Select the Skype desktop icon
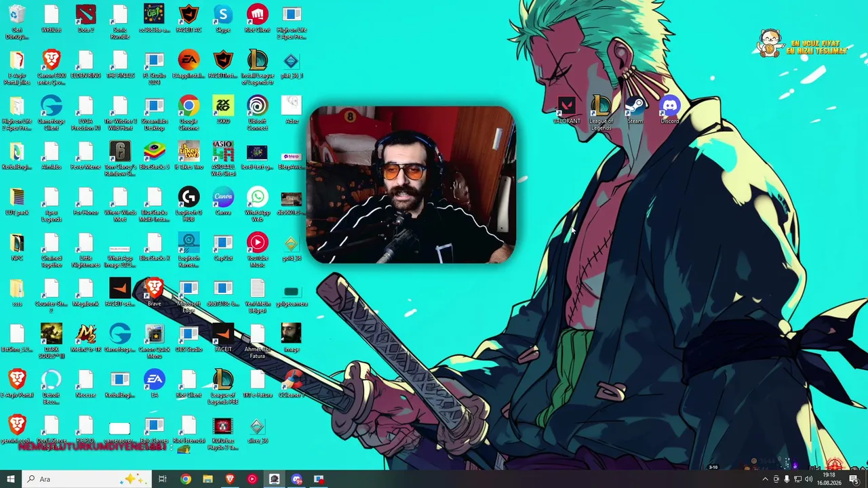868x488 pixels. click(223, 19)
